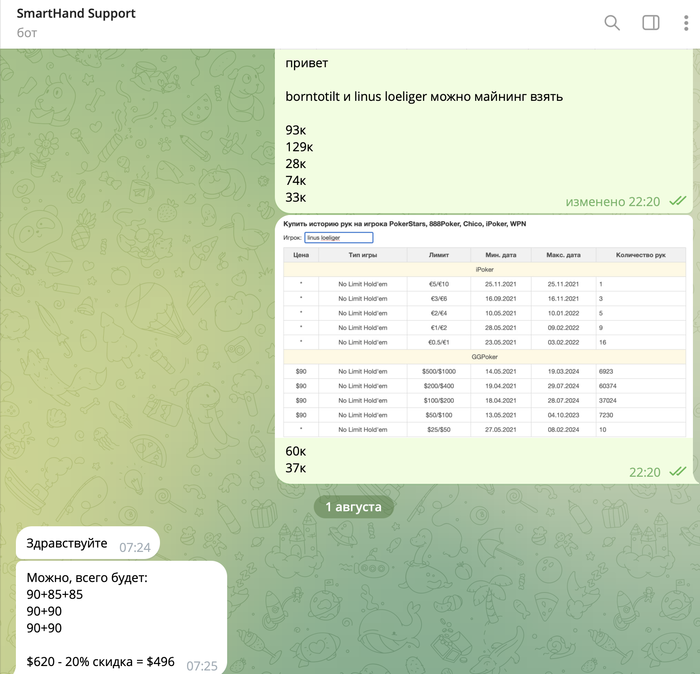Viewport: 700px width, 674px height.
Task: Select the '37024' hands count cell
Action: tap(641, 401)
